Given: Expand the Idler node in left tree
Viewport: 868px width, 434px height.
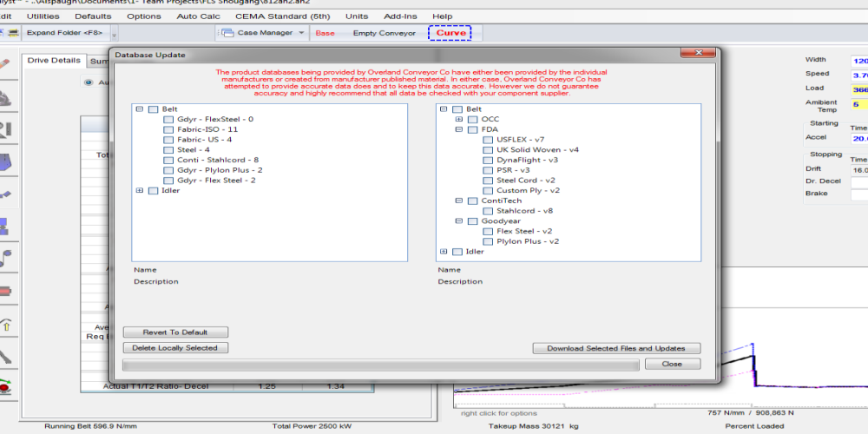Looking at the screenshot, I should pyautogui.click(x=140, y=190).
